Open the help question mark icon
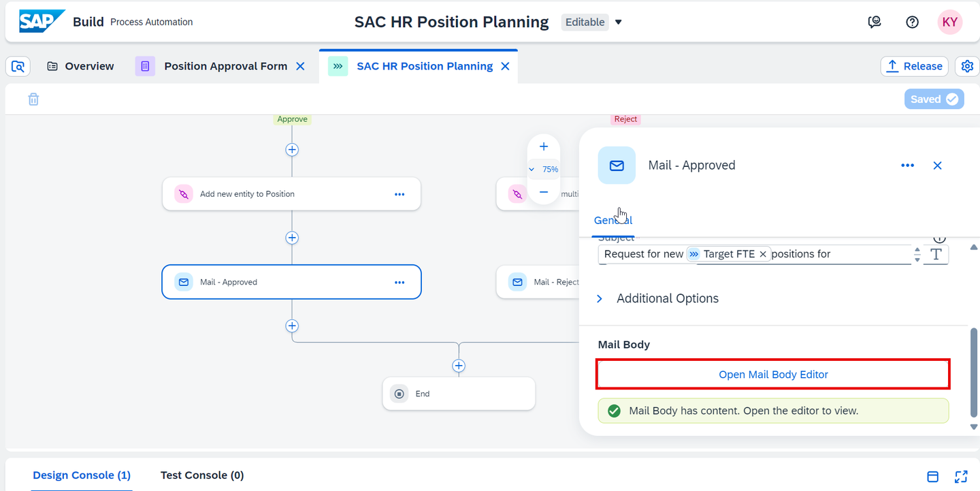Image resolution: width=980 pixels, height=491 pixels. pos(913,22)
